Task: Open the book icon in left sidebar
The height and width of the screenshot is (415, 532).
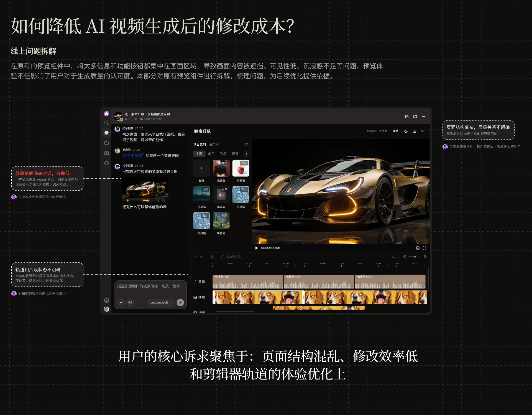Action: (x=106, y=153)
